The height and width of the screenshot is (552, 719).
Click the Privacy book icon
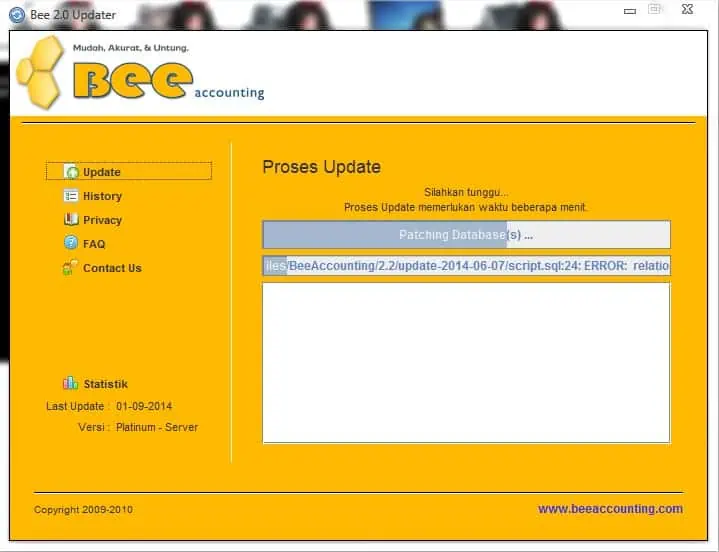tap(71, 220)
